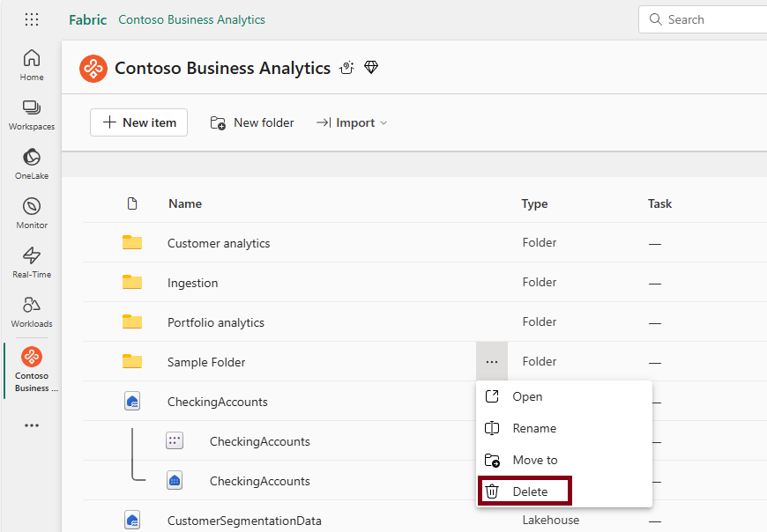Choose Rename in the context menu
This screenshot has width=767, height=532.
coord(532,428)
